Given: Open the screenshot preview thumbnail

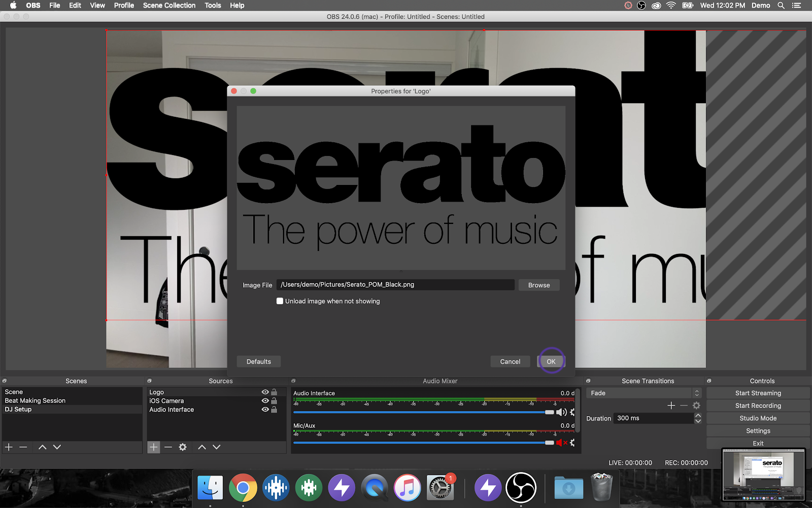Looking at the screenshot, I should click(763, 474).
